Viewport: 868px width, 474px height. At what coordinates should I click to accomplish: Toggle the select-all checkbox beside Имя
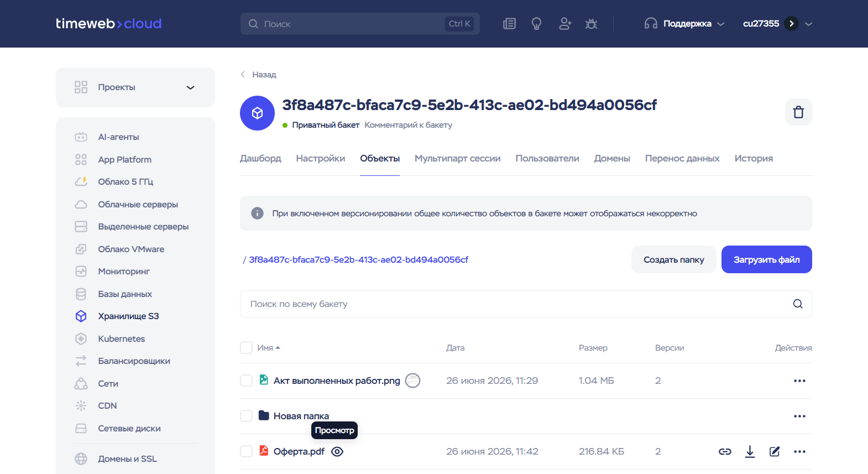coord(246,347)
